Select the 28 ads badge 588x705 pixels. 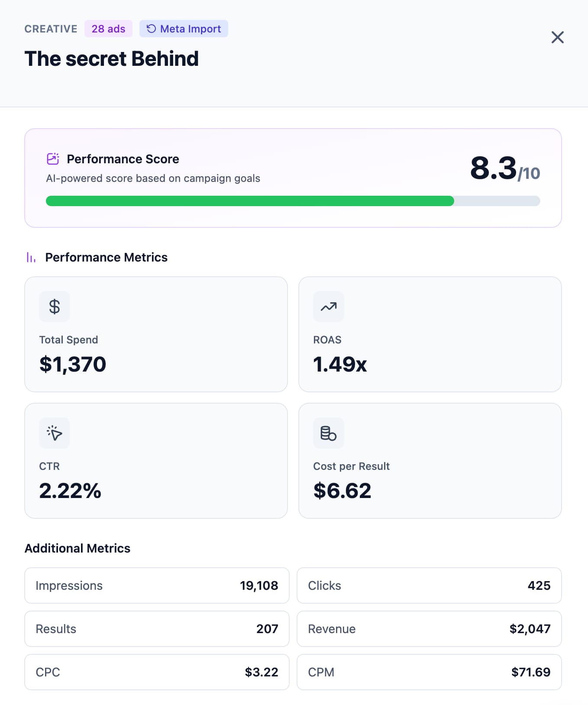coord(108,29)
